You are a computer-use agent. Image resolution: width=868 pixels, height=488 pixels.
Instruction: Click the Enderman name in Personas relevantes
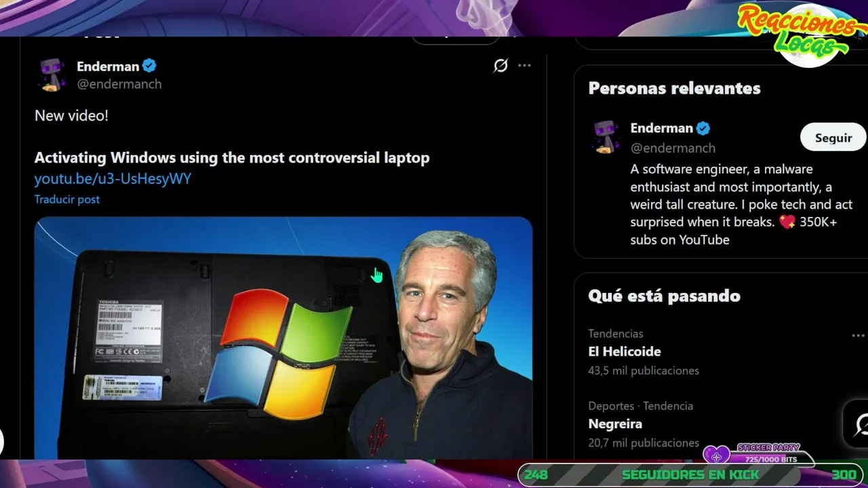coord(661,128)
